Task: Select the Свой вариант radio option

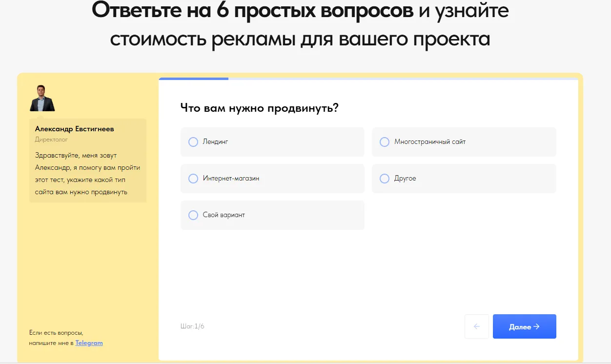Action: click(272, 215)
